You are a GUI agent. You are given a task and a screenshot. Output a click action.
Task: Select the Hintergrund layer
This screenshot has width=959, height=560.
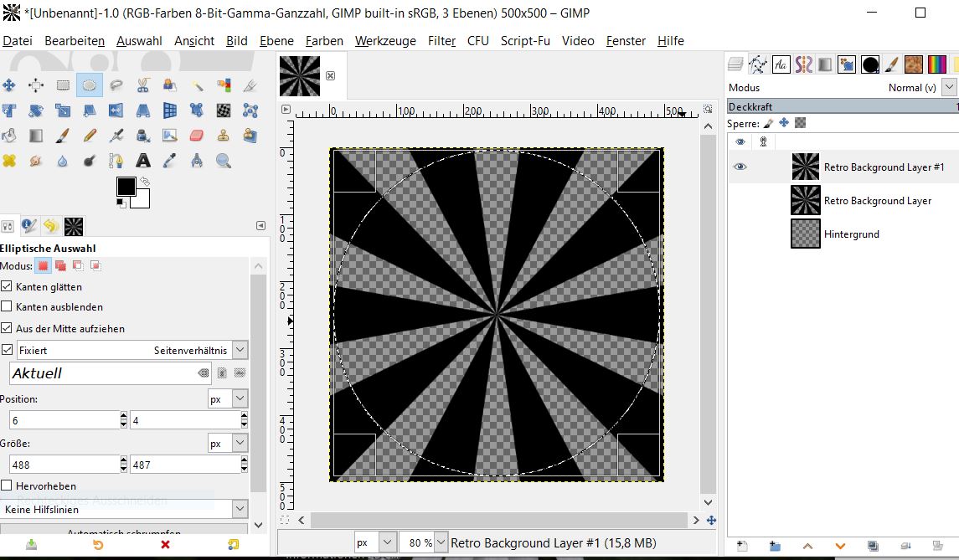(851, 234)
